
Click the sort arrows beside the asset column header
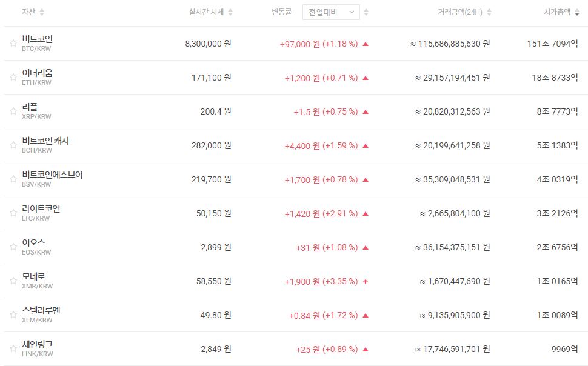pos(42,12)
